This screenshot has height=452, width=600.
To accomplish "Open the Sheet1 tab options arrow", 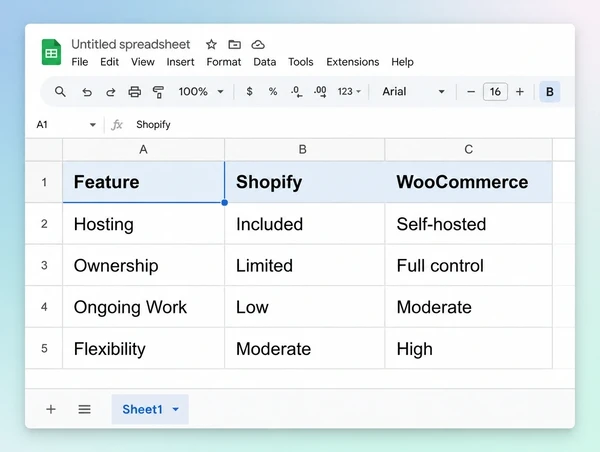I will coord(176,410).
